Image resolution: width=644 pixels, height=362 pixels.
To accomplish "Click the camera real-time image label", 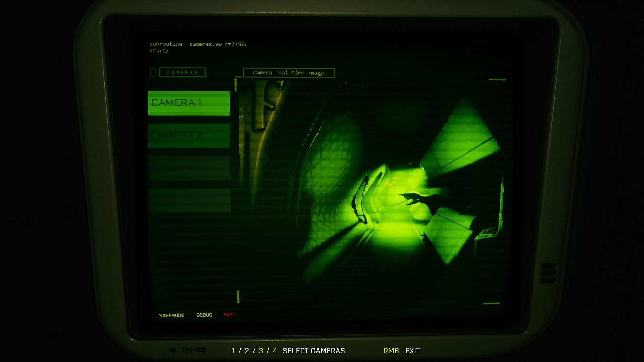I will [x=288, y=73].
